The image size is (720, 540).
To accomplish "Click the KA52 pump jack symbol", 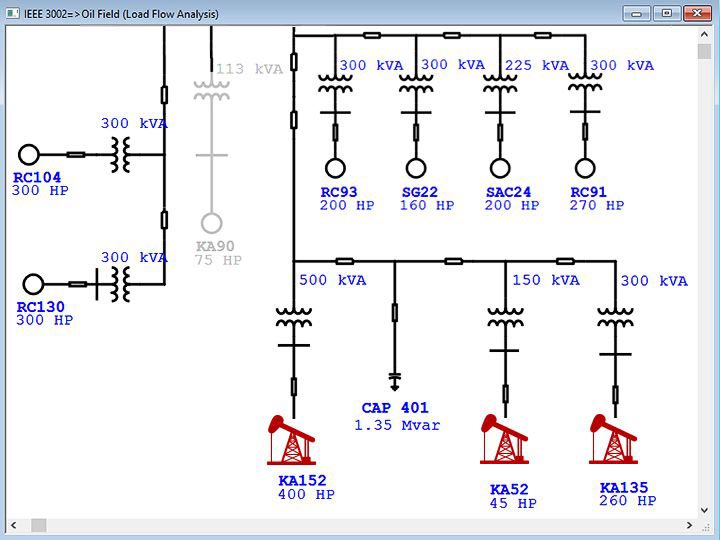I will coord(504,440).
